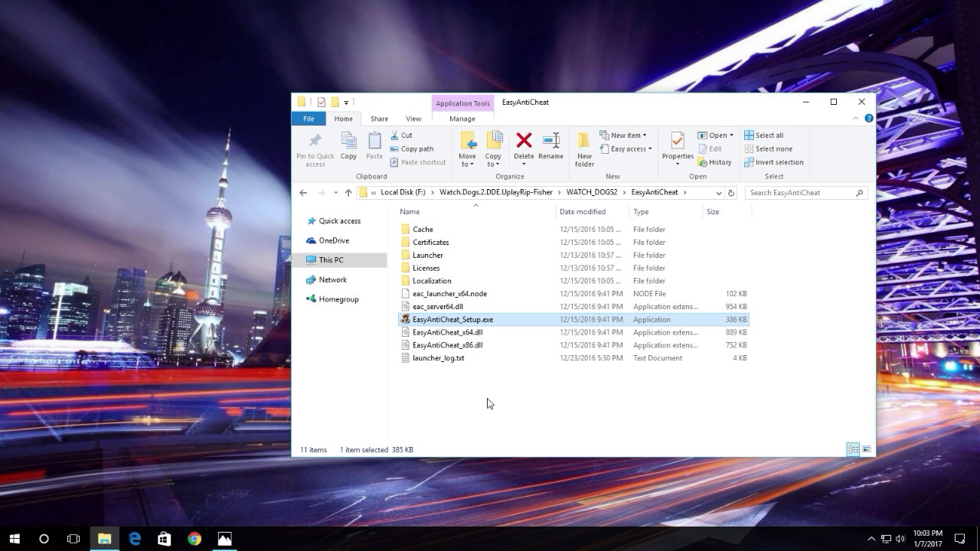Launch Microsoft Edge from taskbar
The width and height of the screenshot is (980, 551).
click(135, 539)
